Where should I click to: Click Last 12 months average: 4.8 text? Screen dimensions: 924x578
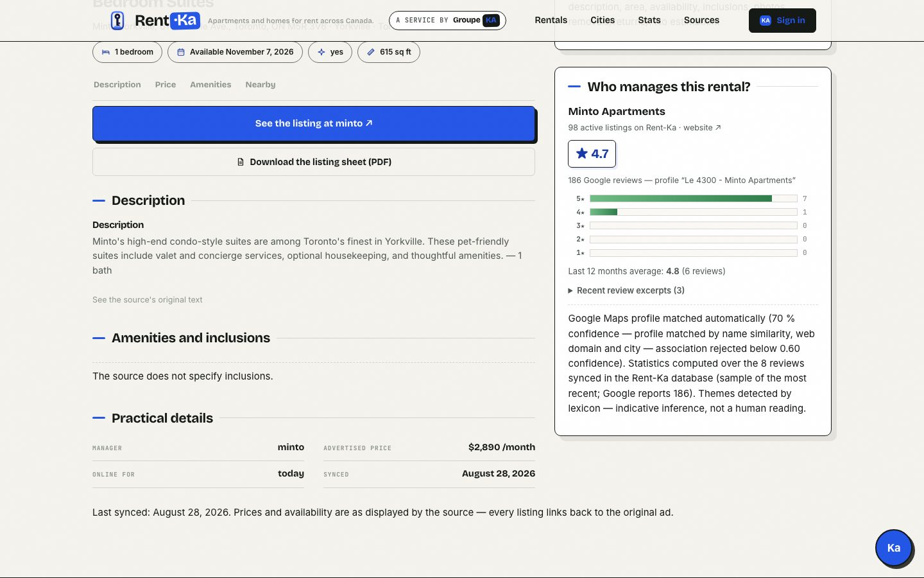[x=647, y=271]
